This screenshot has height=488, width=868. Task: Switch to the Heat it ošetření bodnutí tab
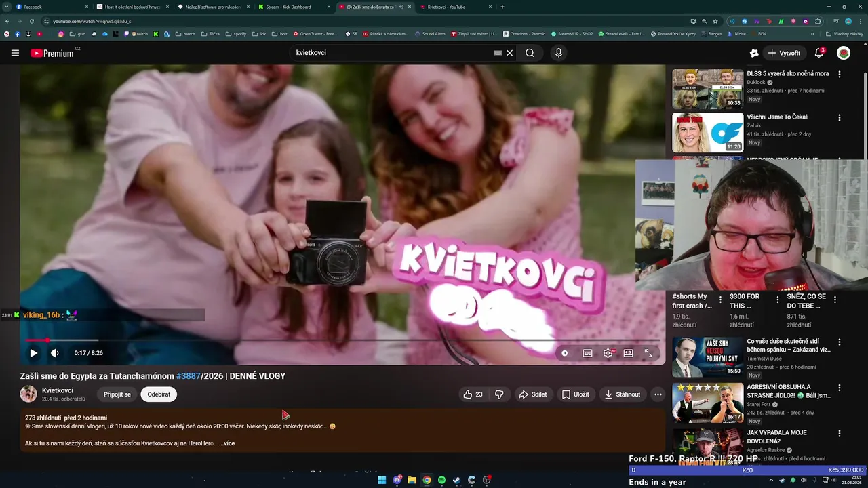click(x=133, y=7)
